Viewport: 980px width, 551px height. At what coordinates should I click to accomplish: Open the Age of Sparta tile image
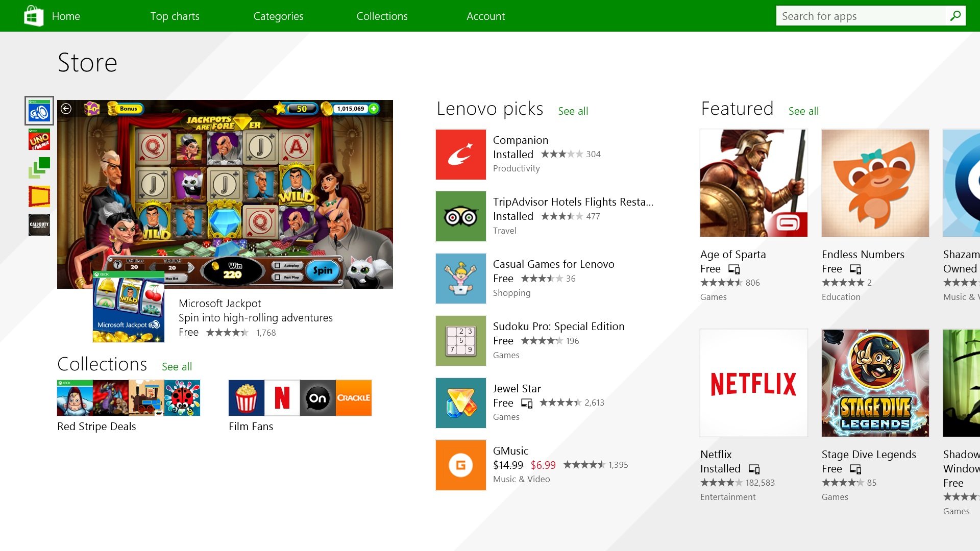754,183
